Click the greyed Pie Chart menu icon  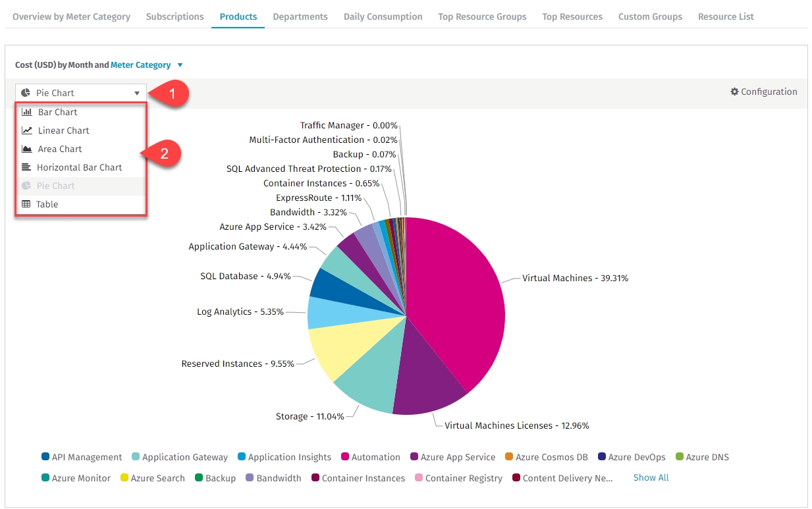coord(26,186)
